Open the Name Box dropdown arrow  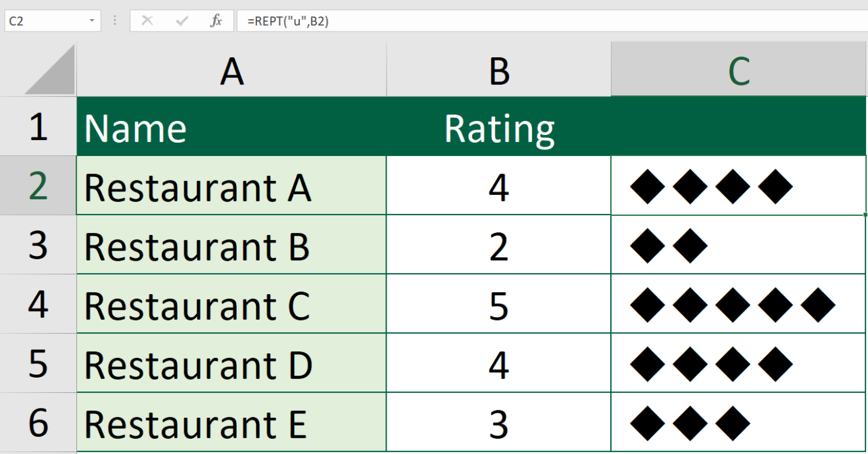point(91,20)
